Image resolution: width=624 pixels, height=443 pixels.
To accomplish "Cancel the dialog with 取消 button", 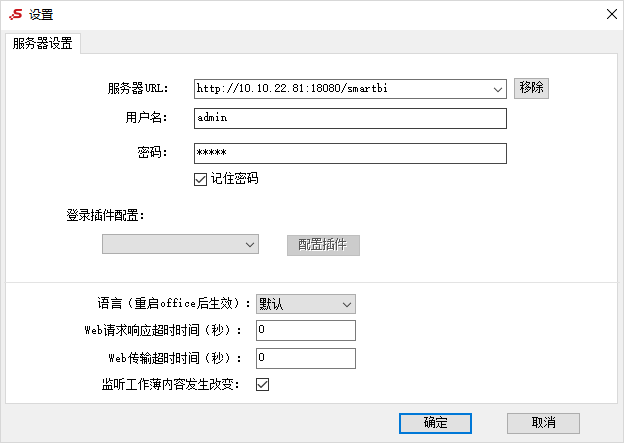I will [x=543, y=423].
